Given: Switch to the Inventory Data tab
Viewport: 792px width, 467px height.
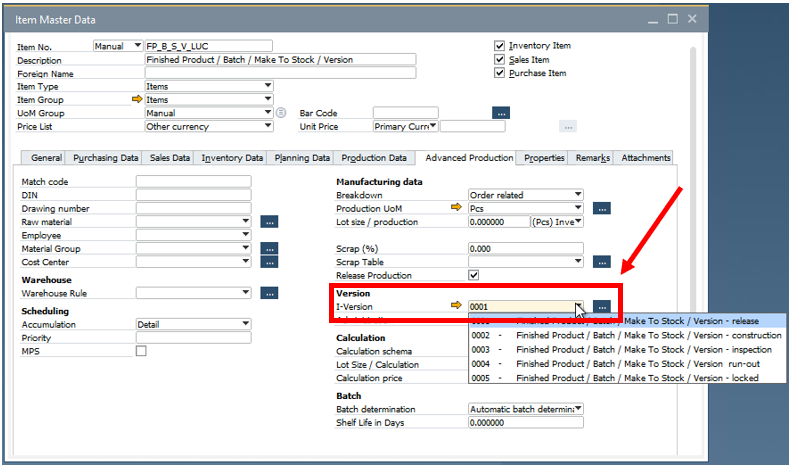Looking at the screenshot, I should click(232, 158).
